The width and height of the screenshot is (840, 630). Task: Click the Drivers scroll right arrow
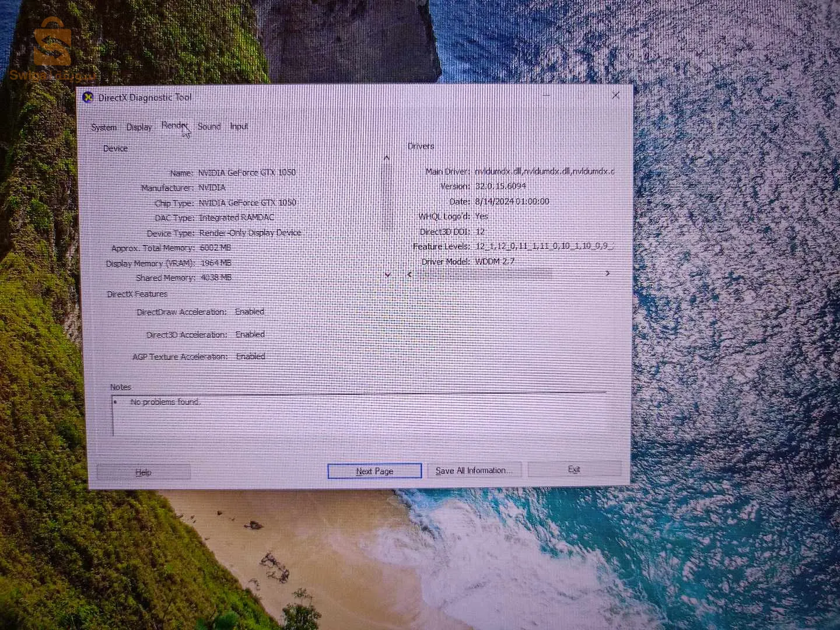click(607, 273)
